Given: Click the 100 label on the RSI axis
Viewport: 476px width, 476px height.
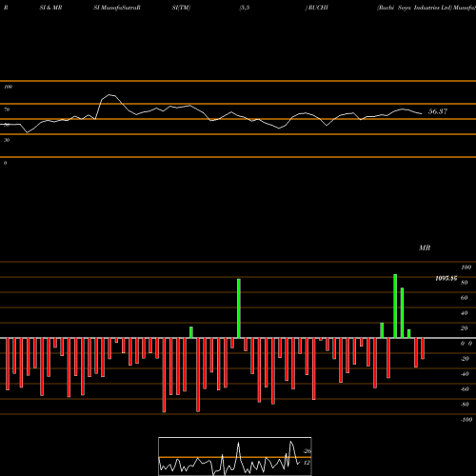Looking at the screenshot, I should click(x=9, y=87).
